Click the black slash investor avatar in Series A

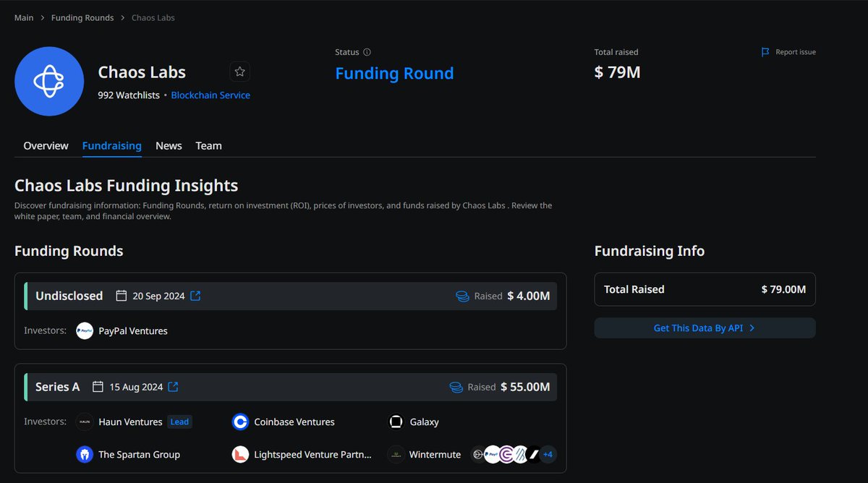534,454
